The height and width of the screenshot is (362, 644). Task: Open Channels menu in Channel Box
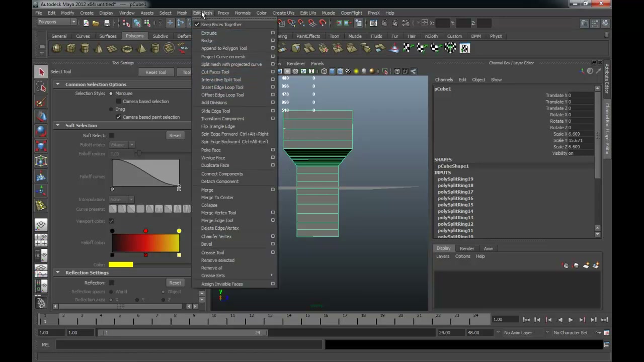pyautogui.click(x=444, y=80)
